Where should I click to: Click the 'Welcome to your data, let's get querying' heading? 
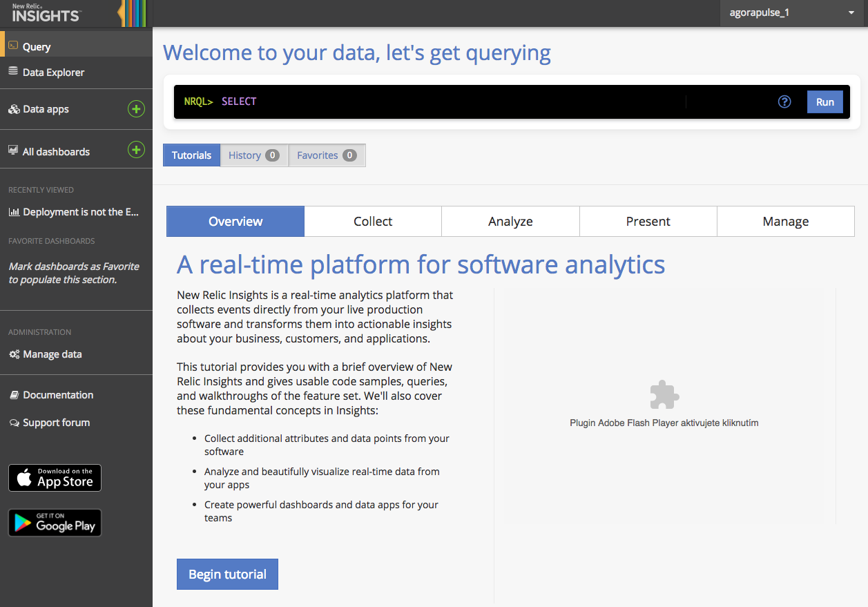coord(357,53)
